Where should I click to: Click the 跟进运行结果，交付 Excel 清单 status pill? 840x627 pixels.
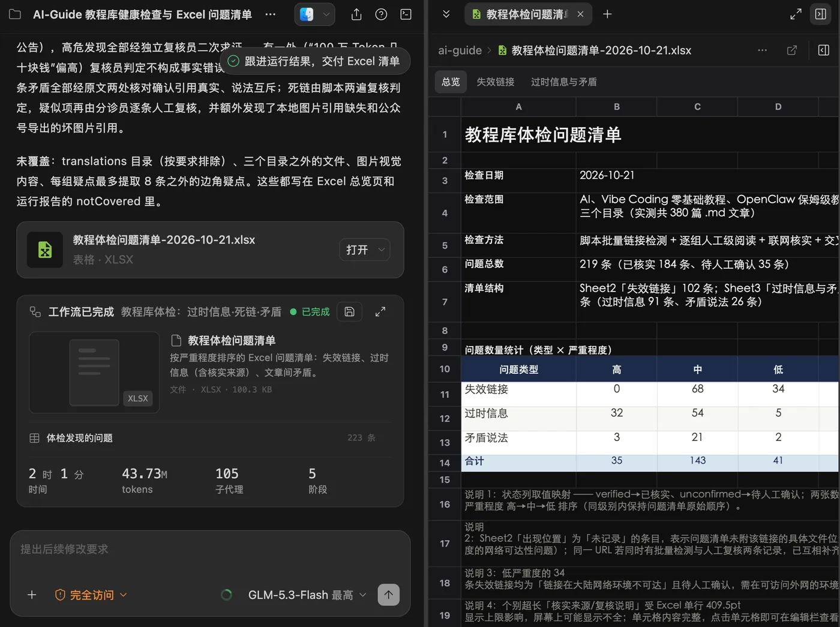coord(315,61)
